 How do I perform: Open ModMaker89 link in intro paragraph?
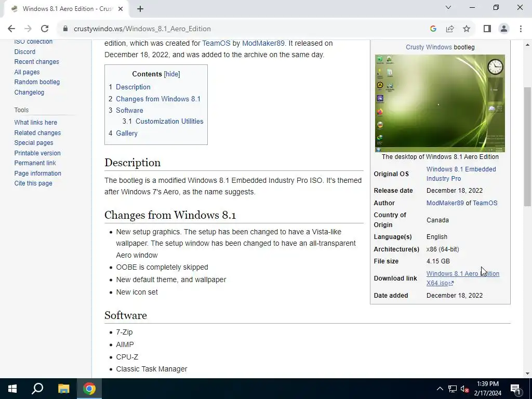pos(263,43)
